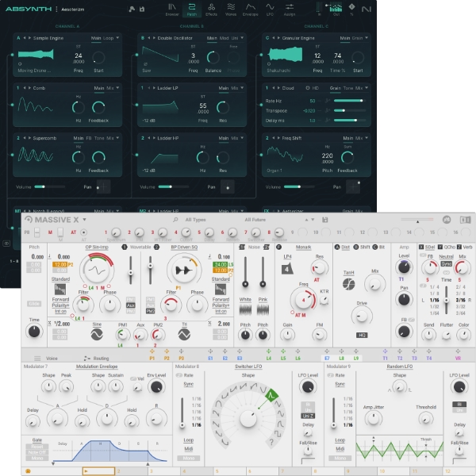Select previous module for Sample Engine A

(25, 38)
